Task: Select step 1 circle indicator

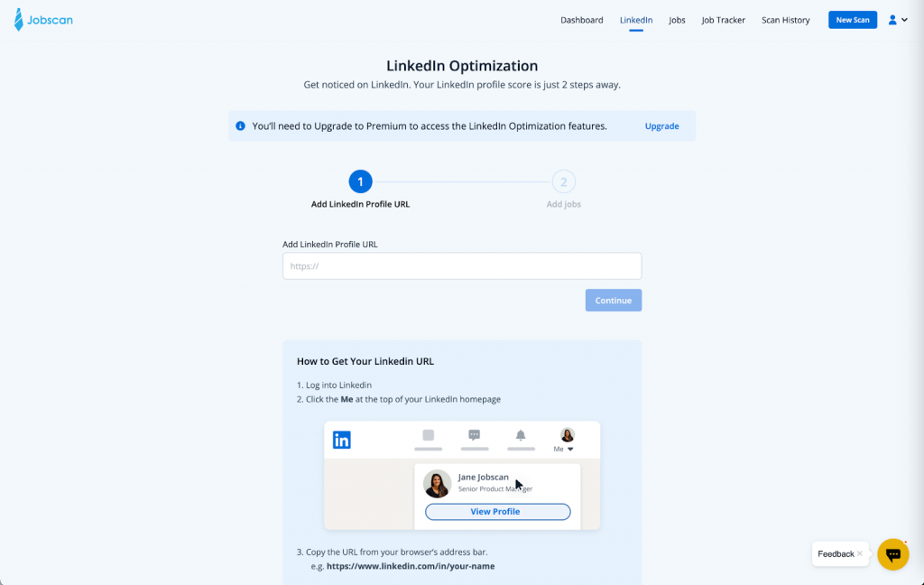Action: pos(360,181)
